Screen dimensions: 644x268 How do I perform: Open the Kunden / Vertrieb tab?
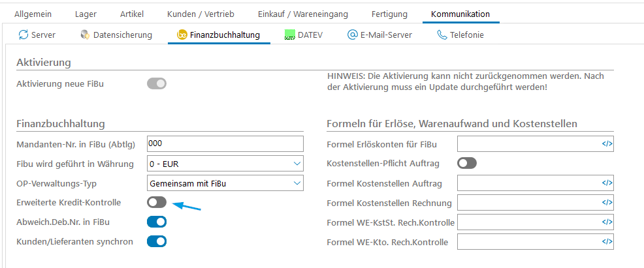[201, 14]
